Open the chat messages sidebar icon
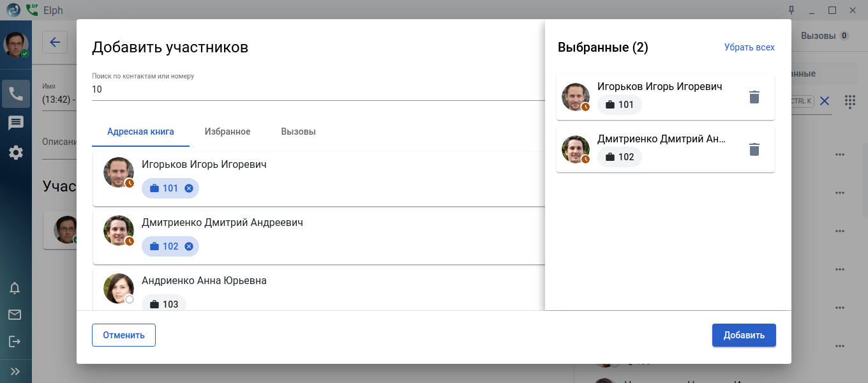868x383 pixels. click(x=16, y=123)
